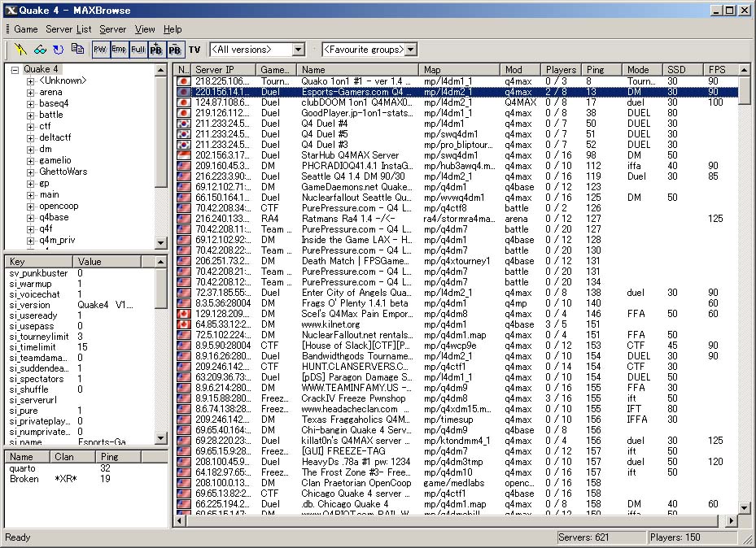Sort servers by the Map column header
Image resolution: width=756 pixels, height=548 pixels.
pyautogui.click(x=459, y=70)
